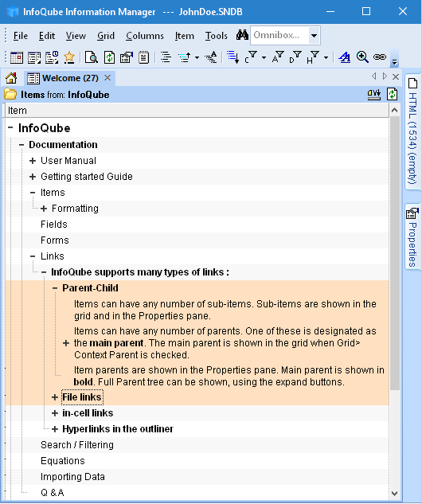The image size is (422, 504).
Task: Expand Hyperlinks in the outliner item
Action: pyautogui.click(x=55, y=429)
